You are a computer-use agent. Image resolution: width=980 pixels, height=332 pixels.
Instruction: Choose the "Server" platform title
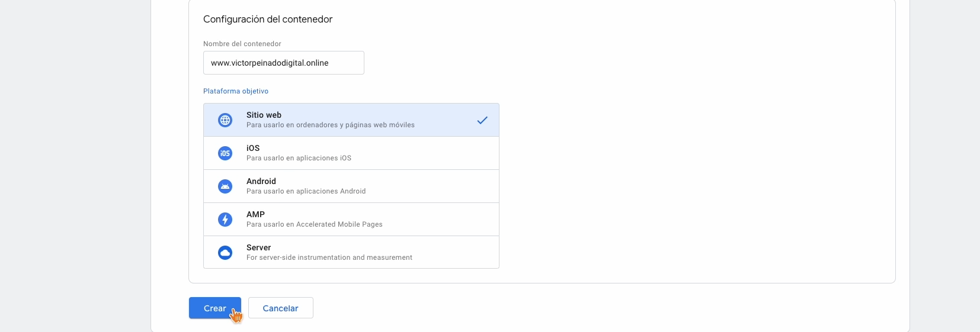pyautogui.click(x=258, y=247)
